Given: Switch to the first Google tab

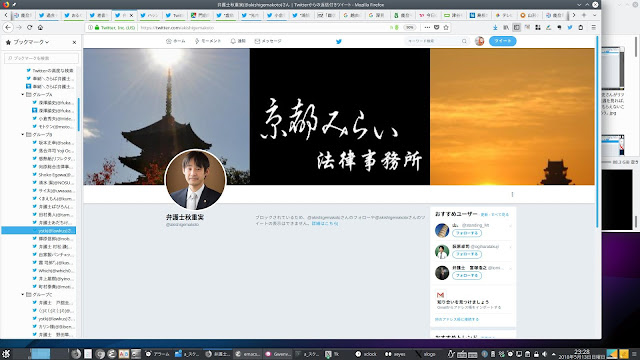Looking at the screenshot, I should click(x=352, y=15).
